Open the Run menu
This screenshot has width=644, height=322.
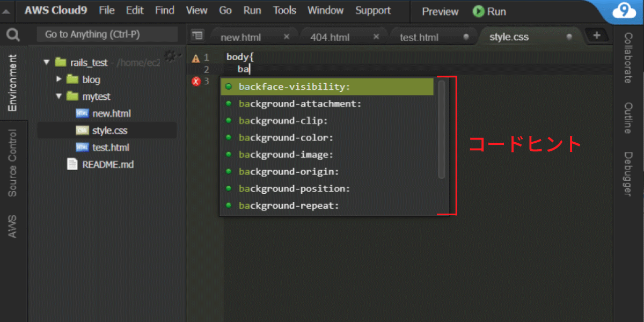tap(252, 11)
